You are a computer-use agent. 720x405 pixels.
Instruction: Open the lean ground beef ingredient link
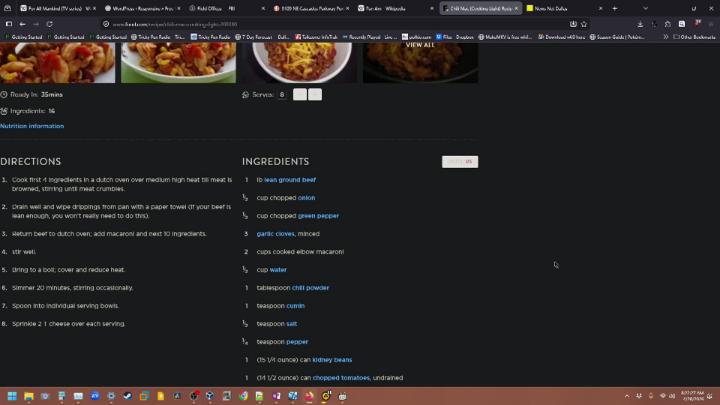(290, 180)
